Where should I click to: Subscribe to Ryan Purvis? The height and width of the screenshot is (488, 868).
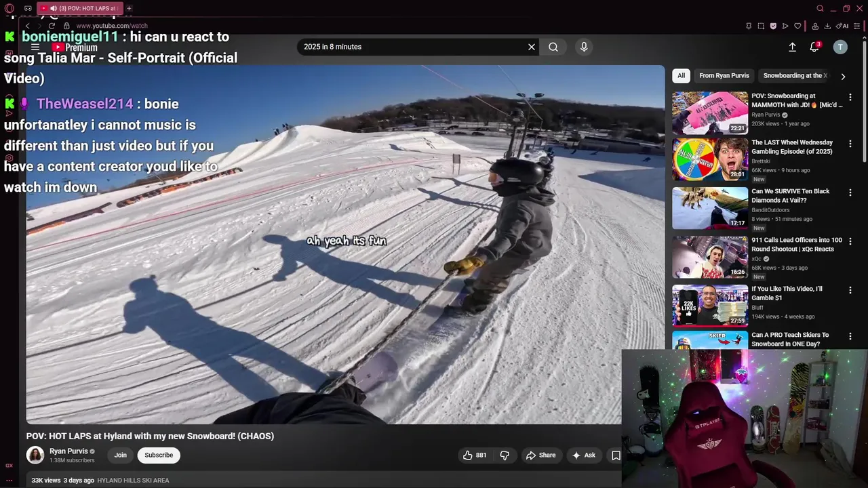(159, 455)
